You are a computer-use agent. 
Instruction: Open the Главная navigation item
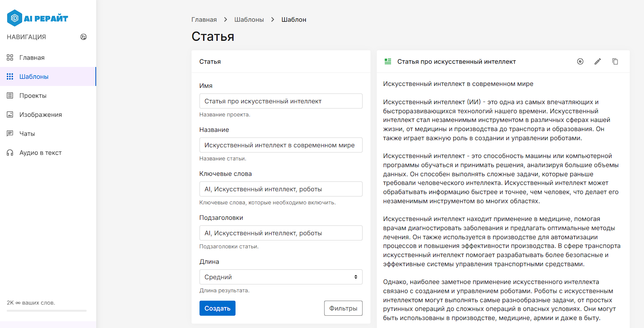(48, 57)
